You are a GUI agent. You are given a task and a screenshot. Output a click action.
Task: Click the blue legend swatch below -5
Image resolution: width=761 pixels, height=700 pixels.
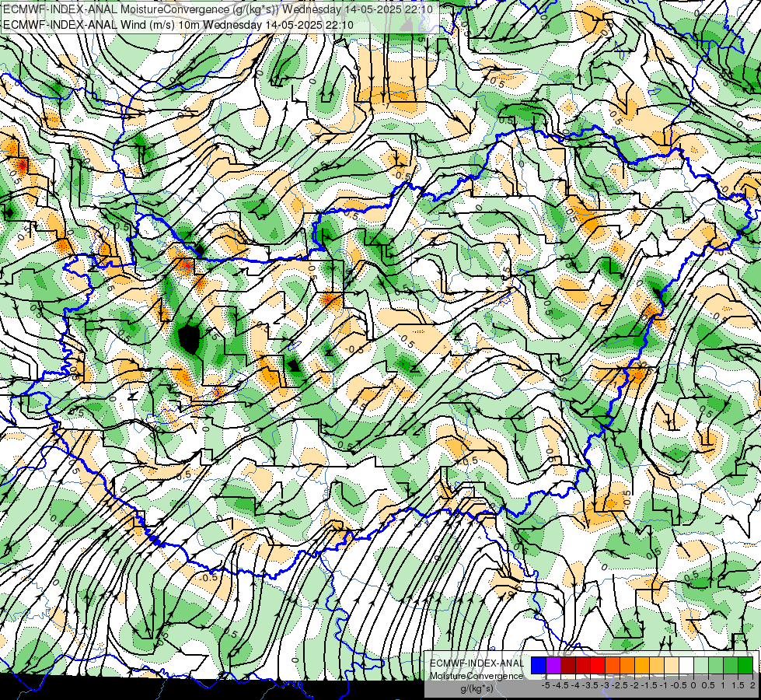[539, 666]
